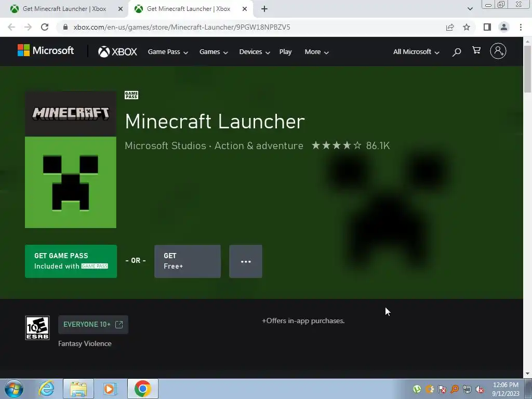Click the ESRB 10+ rating logo
This screenshot has height=399, width=532.
37,328
